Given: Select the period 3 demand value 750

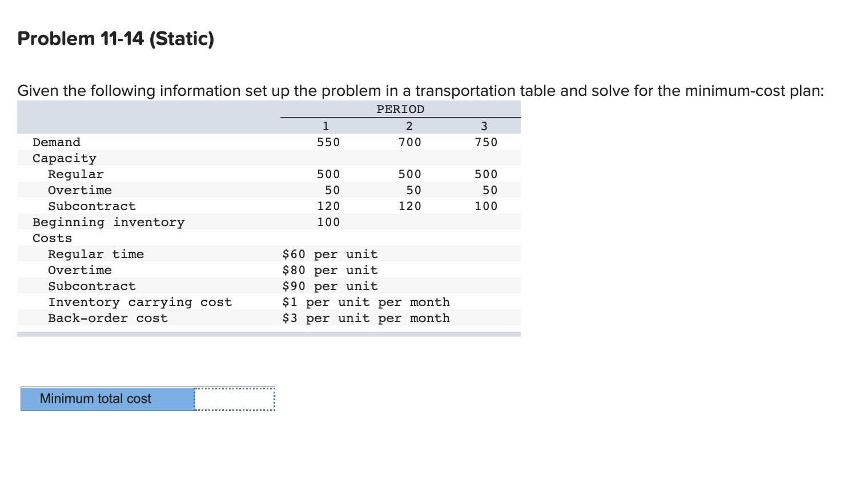Looking at the screenshot, I should [485, 142].
